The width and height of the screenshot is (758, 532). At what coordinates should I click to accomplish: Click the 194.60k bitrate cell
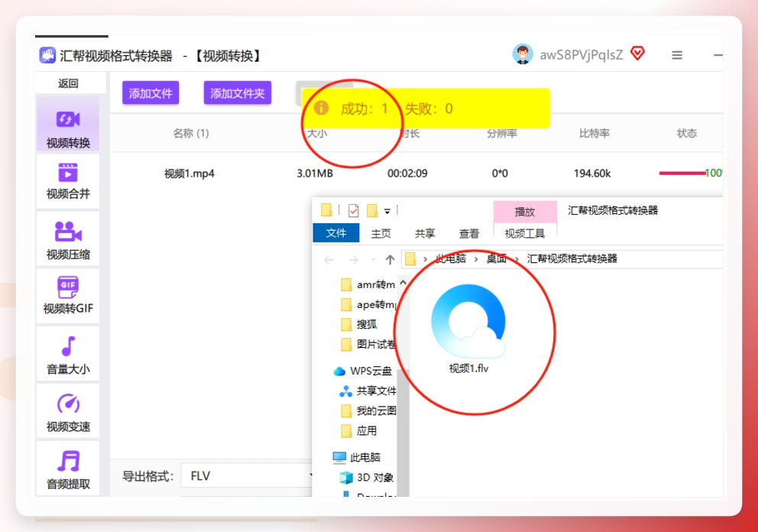tap(592, 174)
